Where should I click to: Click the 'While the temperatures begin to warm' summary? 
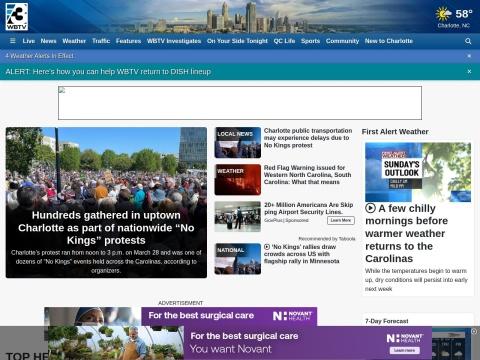[x=416, y=280]
